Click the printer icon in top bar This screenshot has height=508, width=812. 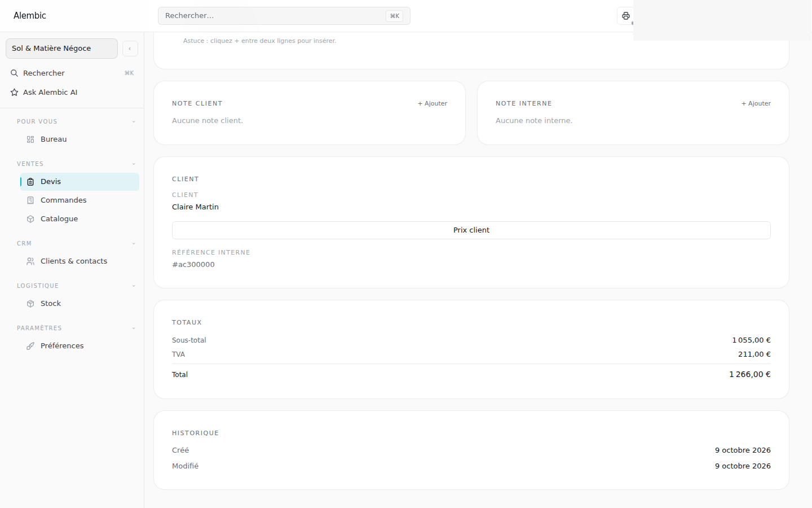click(625, 16)
